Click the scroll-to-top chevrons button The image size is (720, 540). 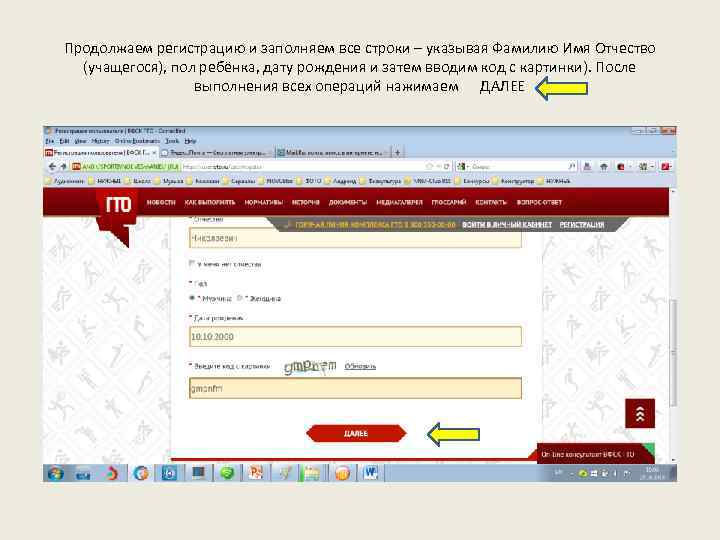640,413
